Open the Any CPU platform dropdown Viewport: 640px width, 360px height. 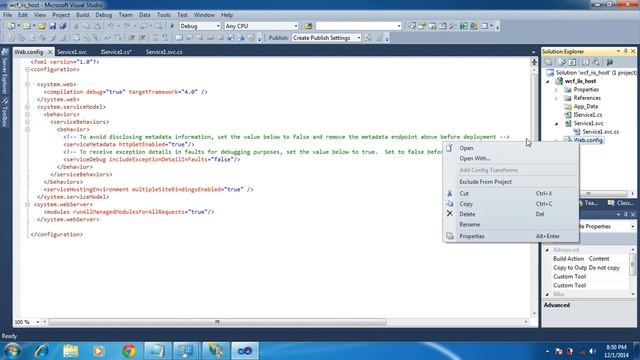296,26
